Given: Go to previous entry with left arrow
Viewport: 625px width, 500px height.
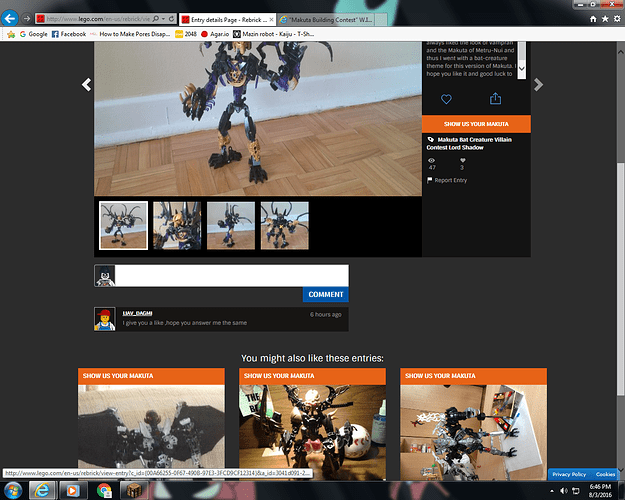Looking at the screenshot, I should point(86,85).
